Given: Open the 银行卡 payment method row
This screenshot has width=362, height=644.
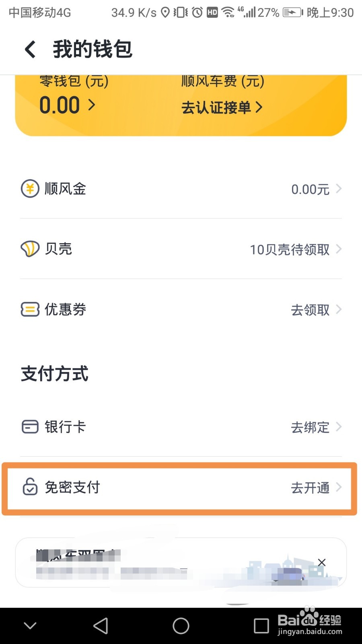Looking at the screenshot, I should click(181, 427).
